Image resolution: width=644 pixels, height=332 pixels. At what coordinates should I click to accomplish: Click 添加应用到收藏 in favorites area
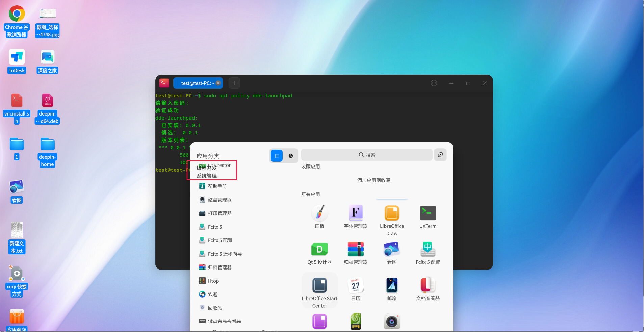(x=373, y=180)
